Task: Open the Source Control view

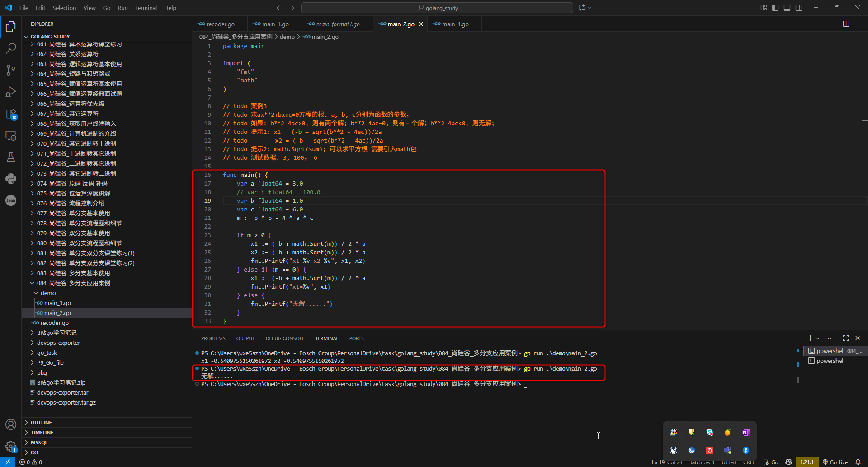Action: click(11, 70)
